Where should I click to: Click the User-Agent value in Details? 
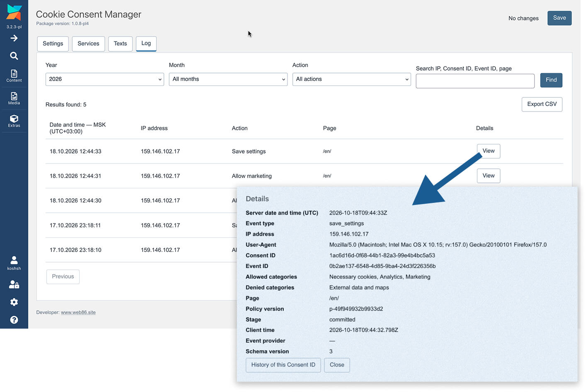(438, 245)
